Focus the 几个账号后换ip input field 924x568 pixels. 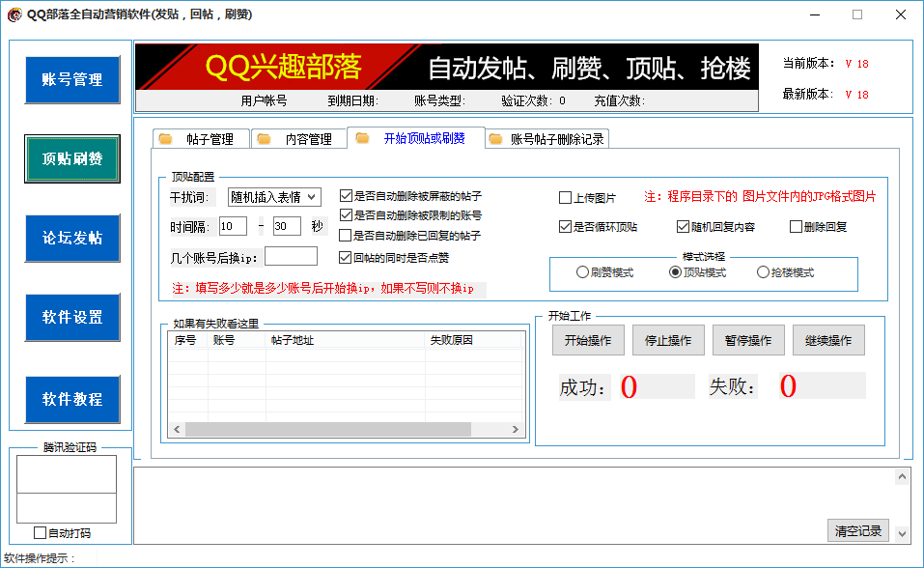[x=292, y=257]
